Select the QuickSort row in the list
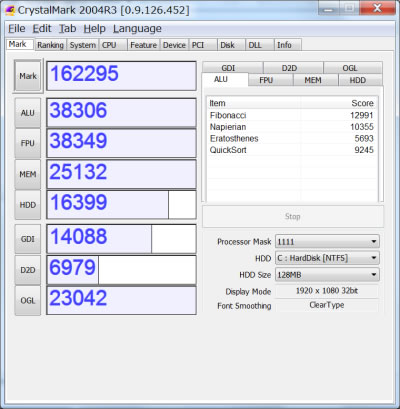This screenshot has width=400, height=409. 292,150
